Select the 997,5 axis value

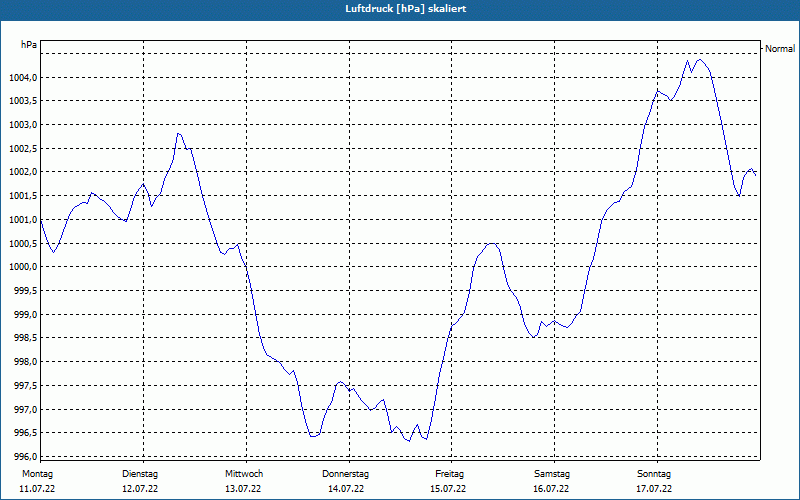25,386
